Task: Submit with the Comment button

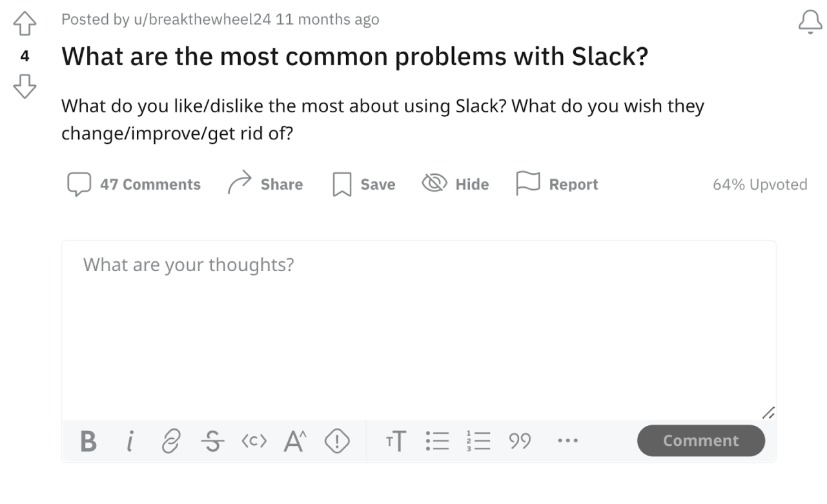Action: [x=700, y=441]
